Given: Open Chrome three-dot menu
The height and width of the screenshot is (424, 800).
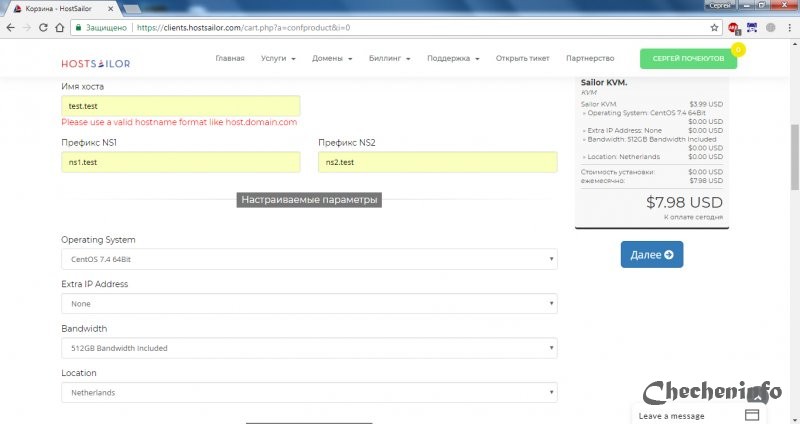Looking at the screenshot, I should tap(789, 28).
